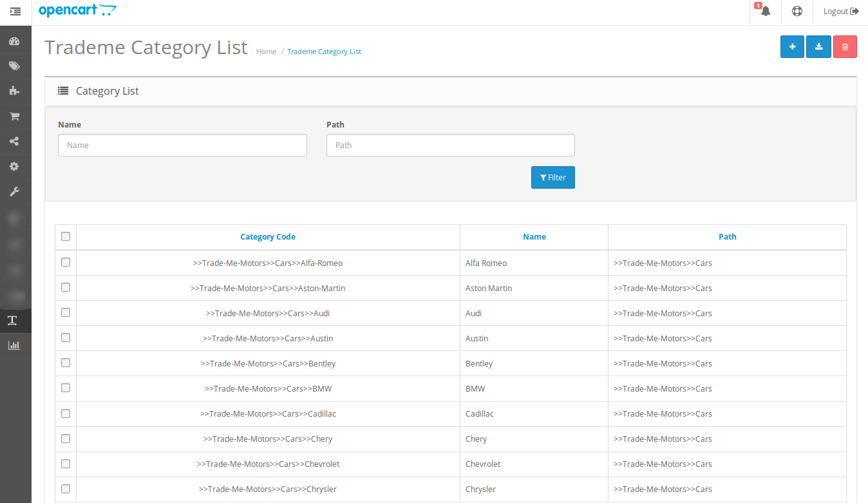Click category code '>>Trade-Me-Motors>>Cars>>Audi'
The image size is (868, 503).
tap(268, 313)
